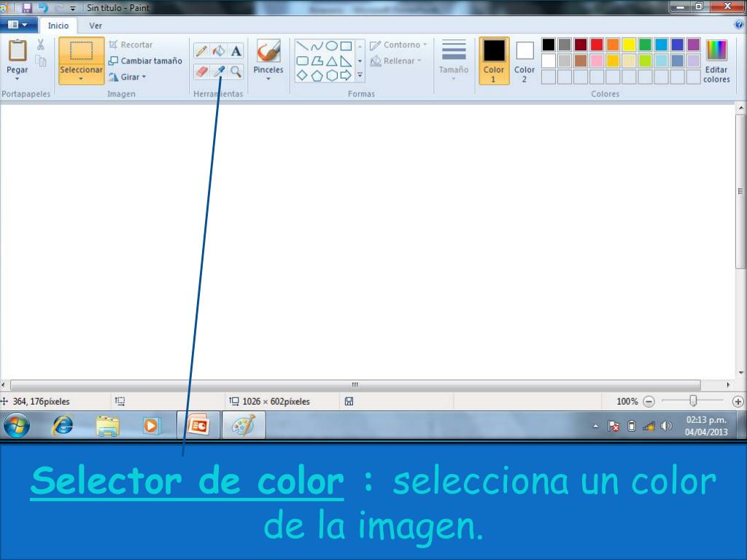
Task: Pick the yellow color swatch
Action: [x=629, y=44]
